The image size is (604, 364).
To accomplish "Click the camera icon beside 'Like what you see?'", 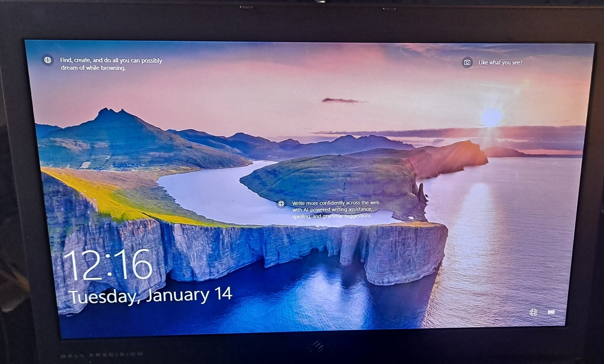I will pos(467,62).
